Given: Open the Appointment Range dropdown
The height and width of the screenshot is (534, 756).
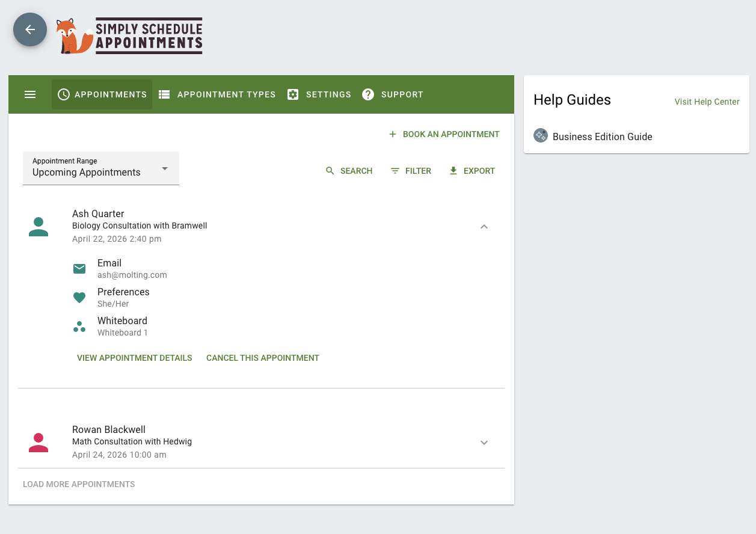Looking at the screenshot, I should [x=101, y=168].
